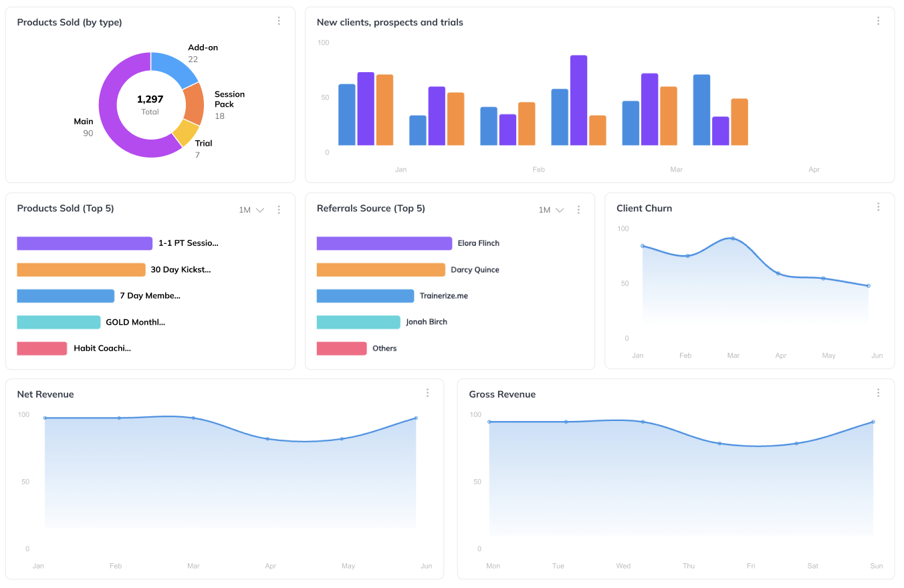Click the teal 'GOLD Monthl...' bar

pyautogui.click(x=59, y=322)
